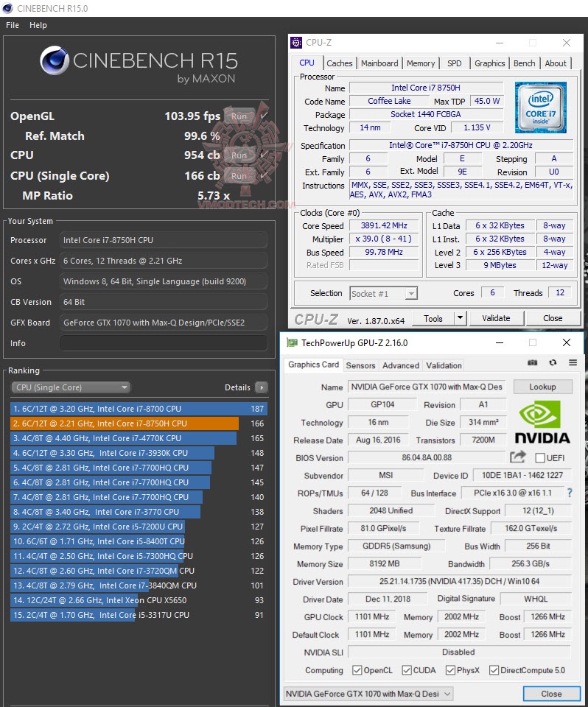Run the CPU benchmark

click(239, 155)
